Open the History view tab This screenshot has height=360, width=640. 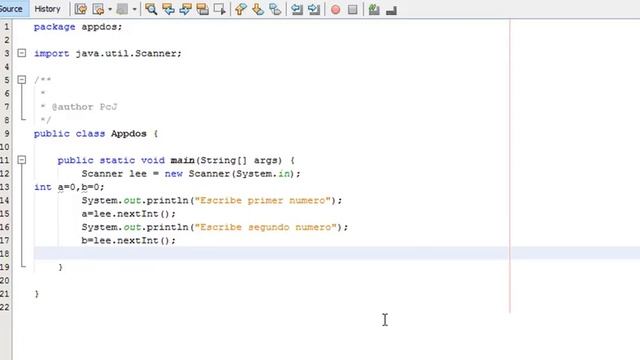pyautogui.click(x=47, y=9)
